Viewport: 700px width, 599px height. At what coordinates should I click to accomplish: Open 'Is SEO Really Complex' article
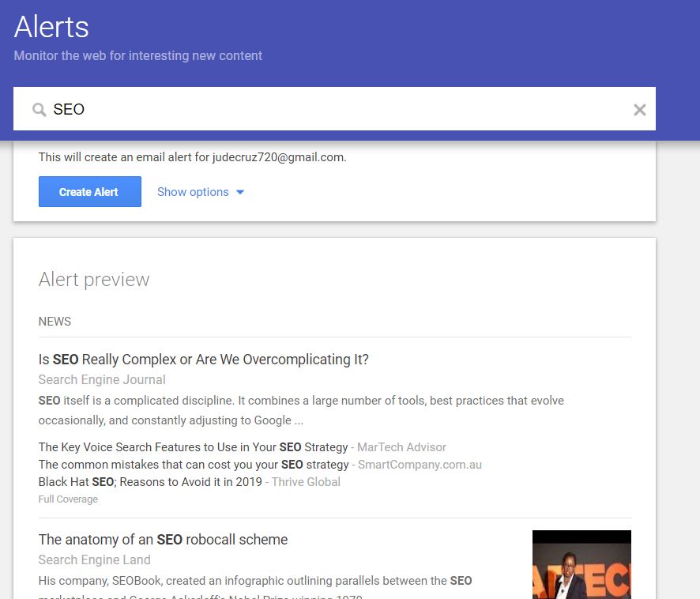pyautogui.click(x=203, y=360)
